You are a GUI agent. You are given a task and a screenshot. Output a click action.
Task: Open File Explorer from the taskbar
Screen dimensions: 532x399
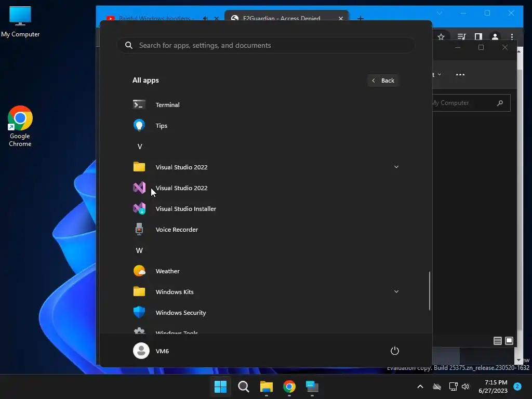[267, 386]
